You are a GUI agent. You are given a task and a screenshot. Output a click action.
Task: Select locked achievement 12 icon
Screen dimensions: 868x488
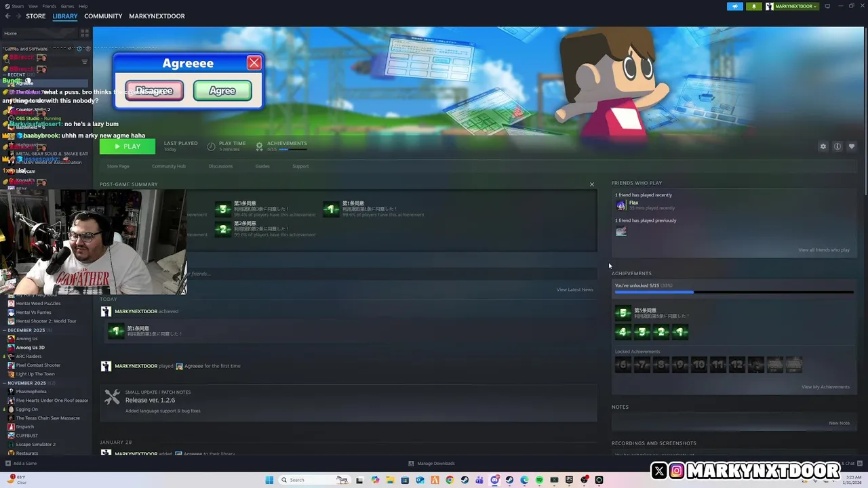[737, 365]
